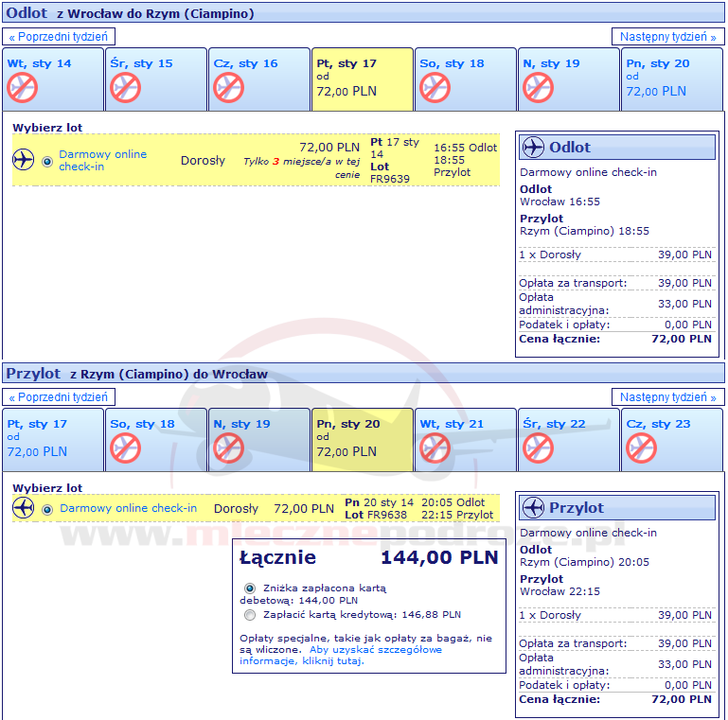Screen dimensions: 728x720
Task: Click the no-flight icon on So, sty 18 return
Action: 125,448
